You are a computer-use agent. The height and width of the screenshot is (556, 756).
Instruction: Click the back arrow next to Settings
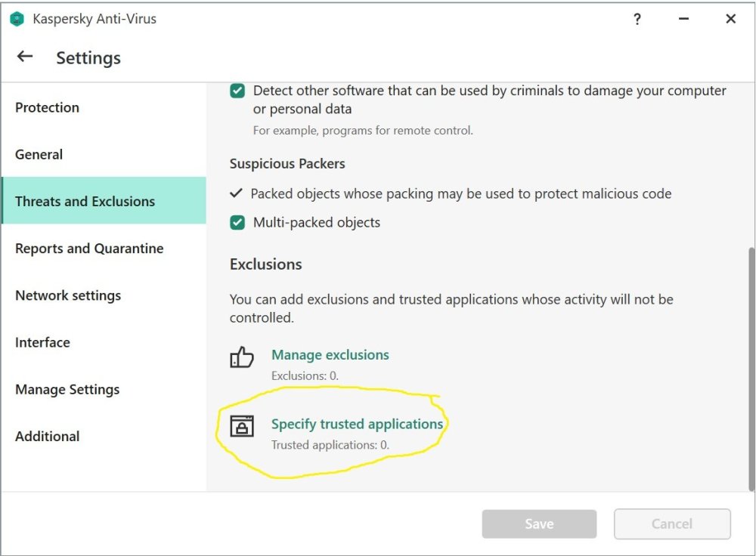click(x=24, y=57)
